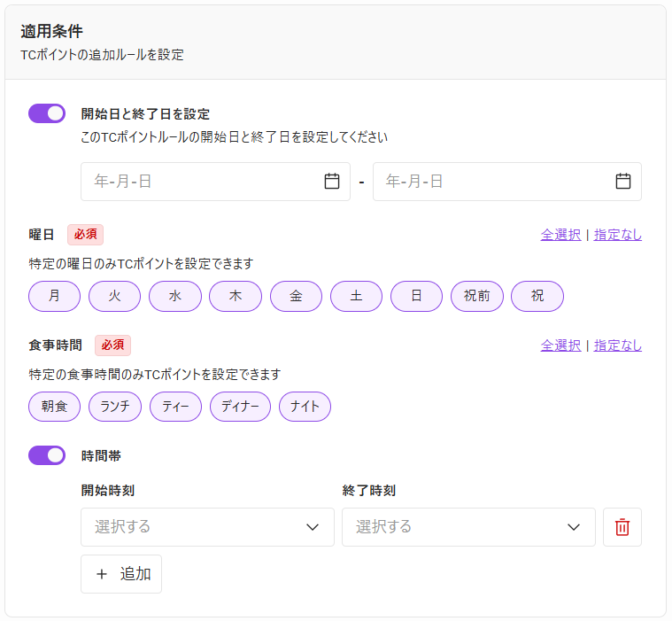
Task: Select the ナイト meal time chip
Action: [x=305, y=407]
